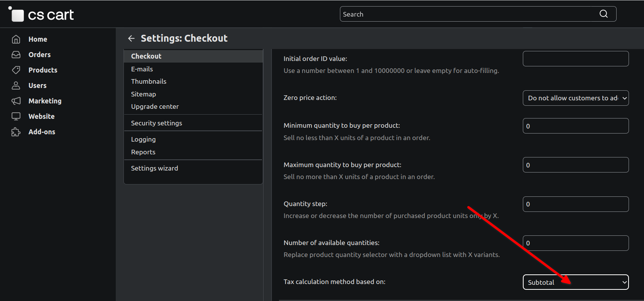Viewport: 644px width, 301px height.
Task: Click the Add-ons puzzle icon
Action: pyautogui.click(x=16, y=132)
